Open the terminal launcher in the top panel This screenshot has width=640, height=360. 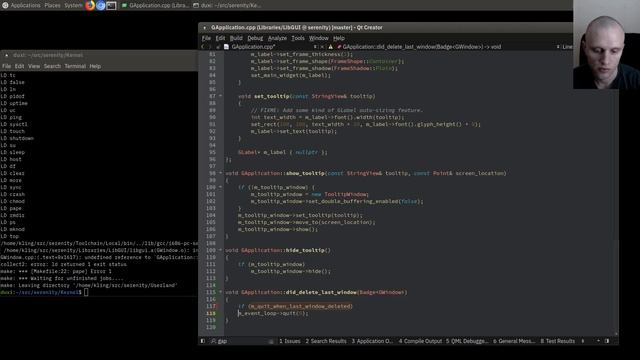click(111, 5)
